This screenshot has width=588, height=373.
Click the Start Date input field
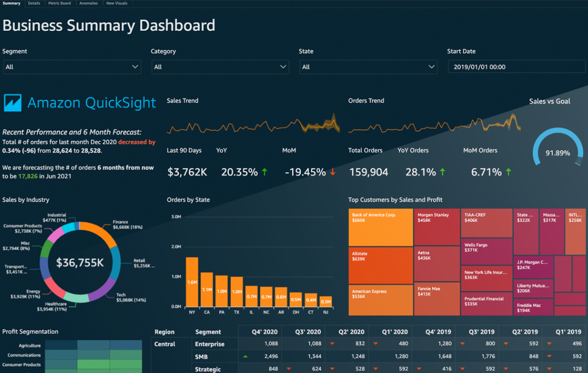click(516, 67)
